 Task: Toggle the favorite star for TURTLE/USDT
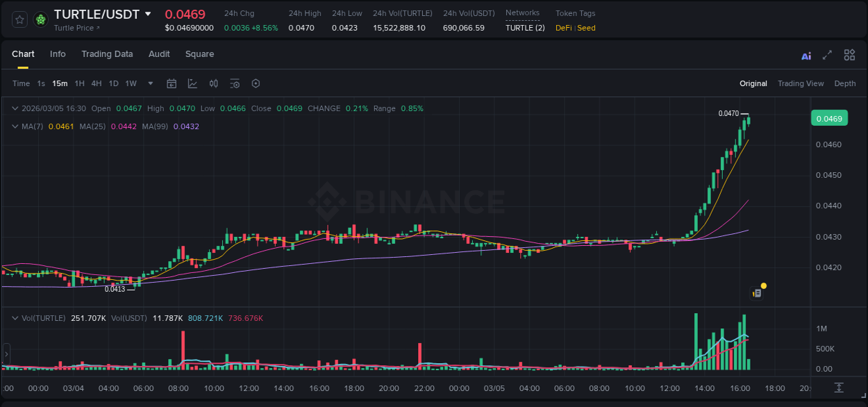click(x=18, y=19)
